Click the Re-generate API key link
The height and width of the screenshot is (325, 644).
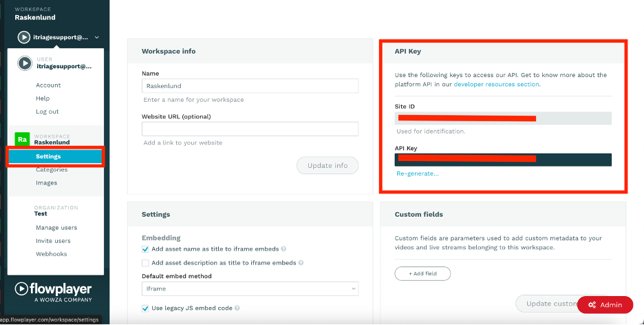417,174
